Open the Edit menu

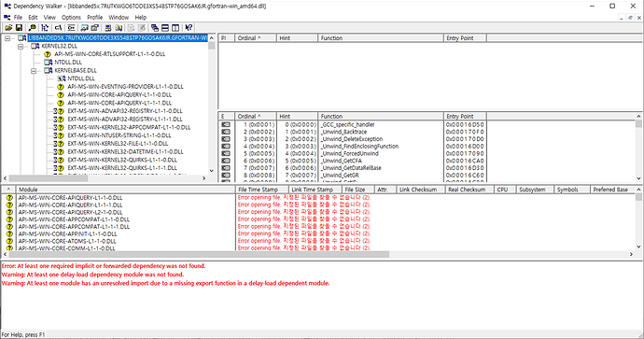click(33, 17)
